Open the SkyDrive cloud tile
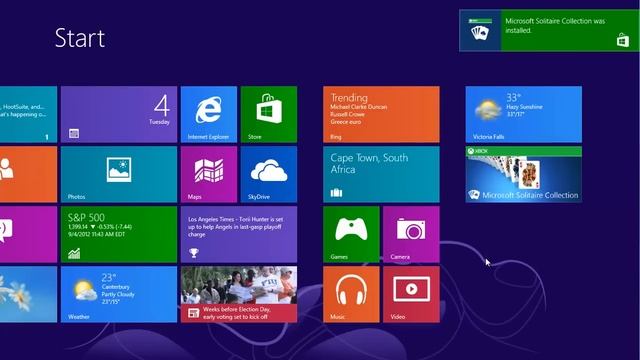The width and height of the screenshot is (640, 360). click(x=269, y=174)
